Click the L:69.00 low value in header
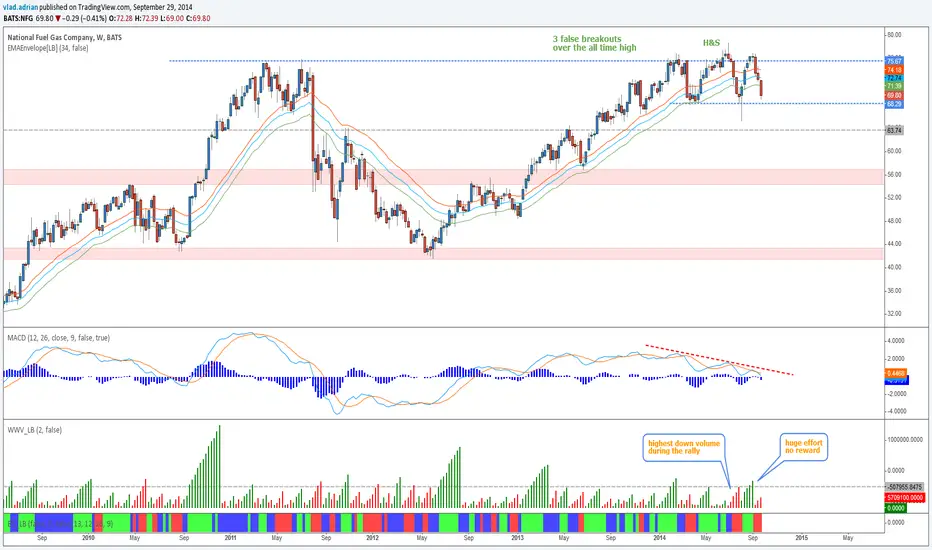 (172, 18)
